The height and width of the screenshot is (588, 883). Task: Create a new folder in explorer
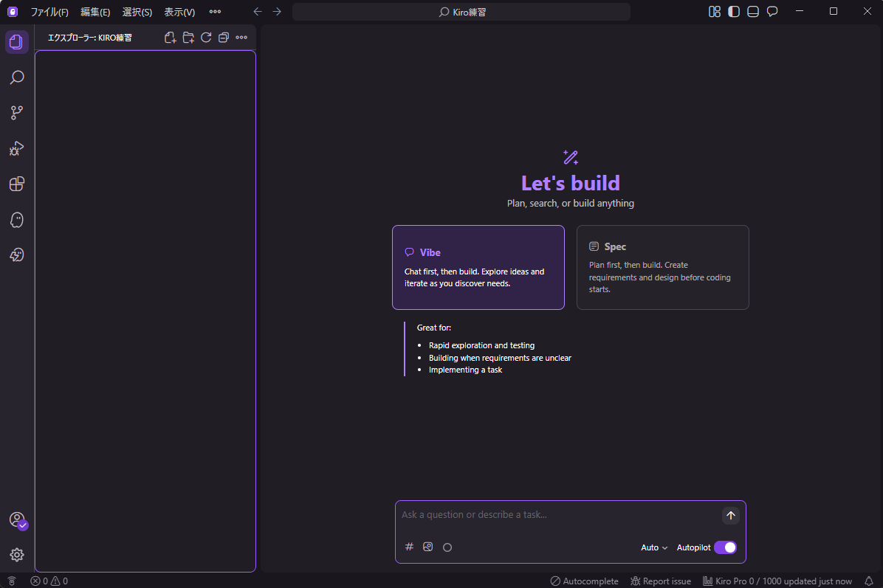click(x=188, y=38)
